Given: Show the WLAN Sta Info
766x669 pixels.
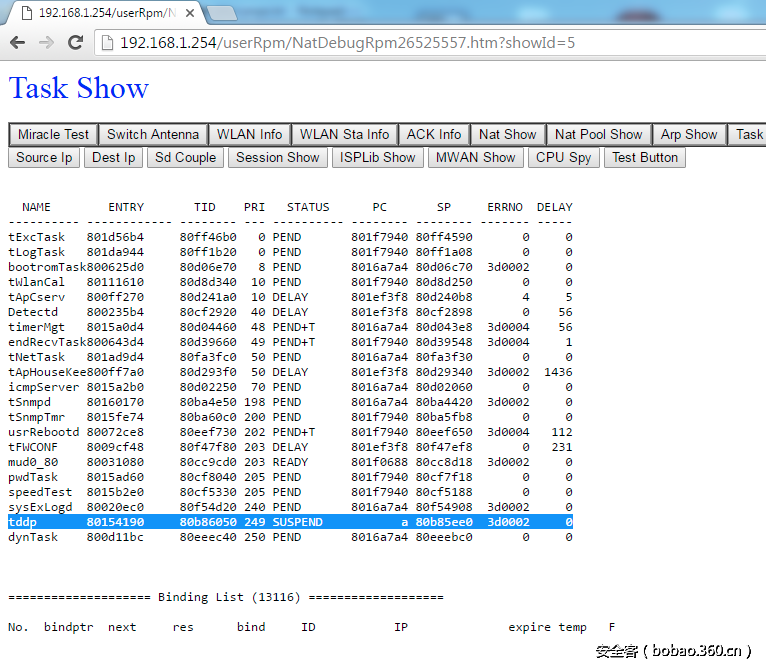Looking at the screenshot, I should point(344,134).
